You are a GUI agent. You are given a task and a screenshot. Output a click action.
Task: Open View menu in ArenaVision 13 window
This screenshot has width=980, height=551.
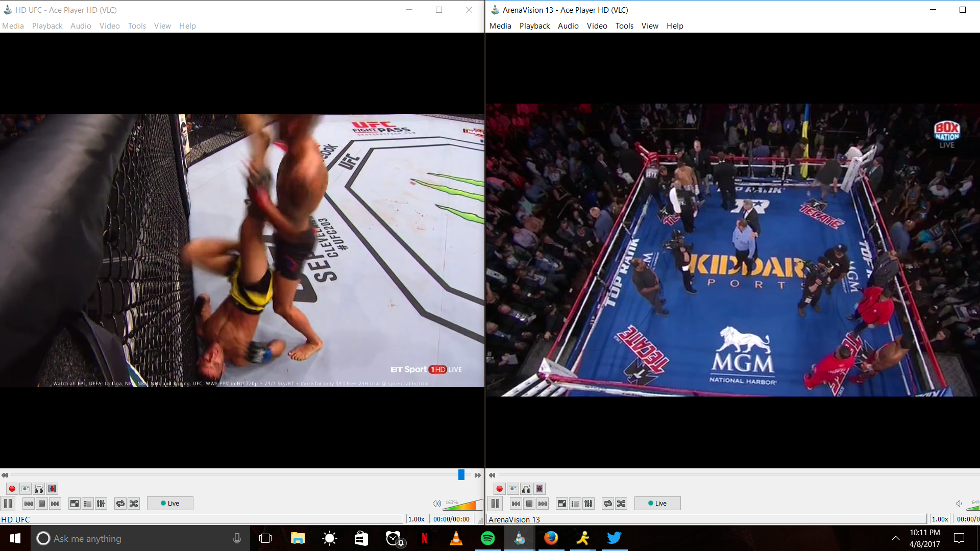click(650, 26)
